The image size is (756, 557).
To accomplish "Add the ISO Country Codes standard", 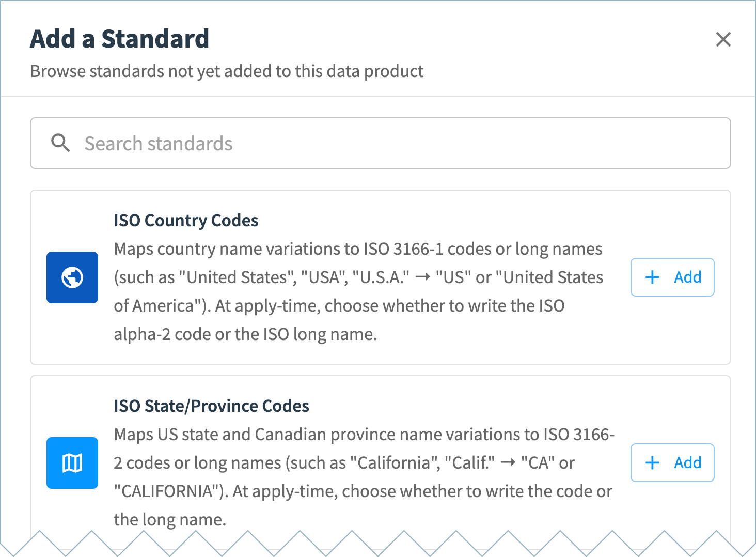I will pyautogui.click(x=672, y=277).
